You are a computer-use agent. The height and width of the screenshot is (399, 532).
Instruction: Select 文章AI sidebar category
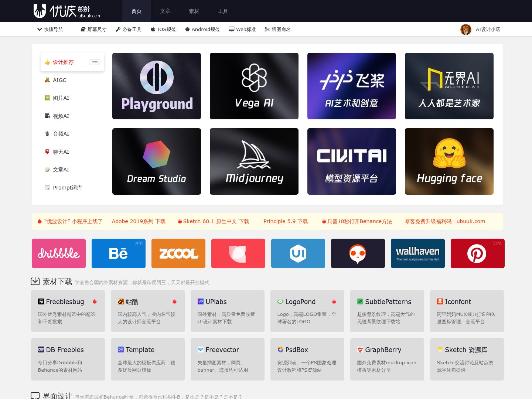72,170
